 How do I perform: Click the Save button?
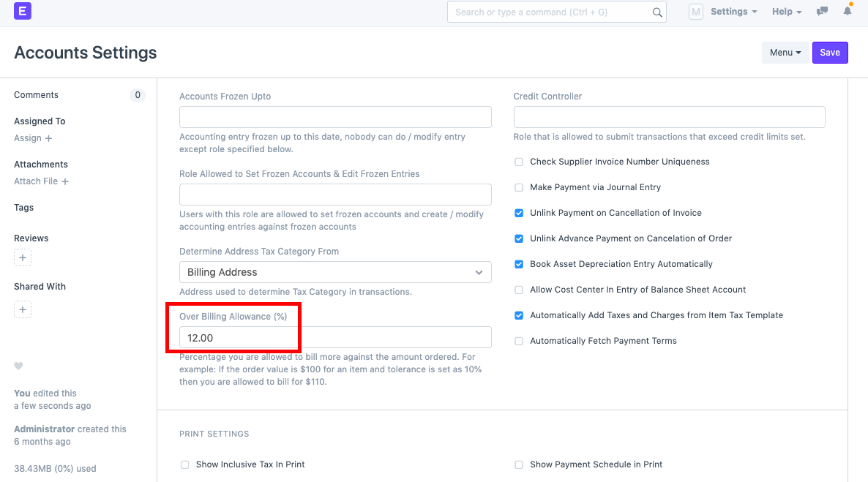click(x=830, y=53)
